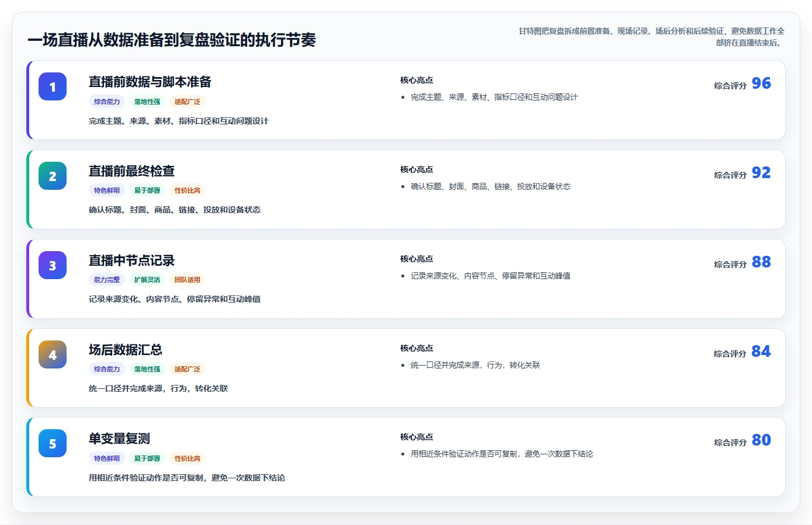Open the 单变量复测 card title
The image size is (812, 525).
pos(119,439)
